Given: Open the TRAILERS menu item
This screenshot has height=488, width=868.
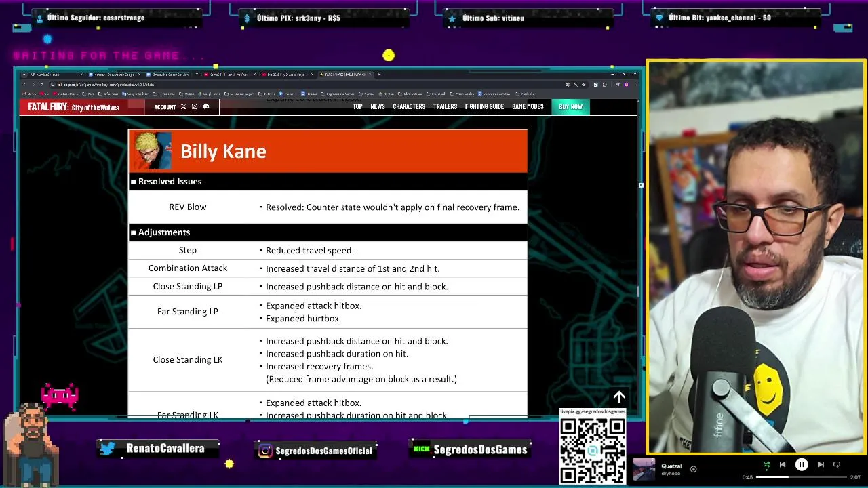Looking at the screenshot, I should point(445,107).
